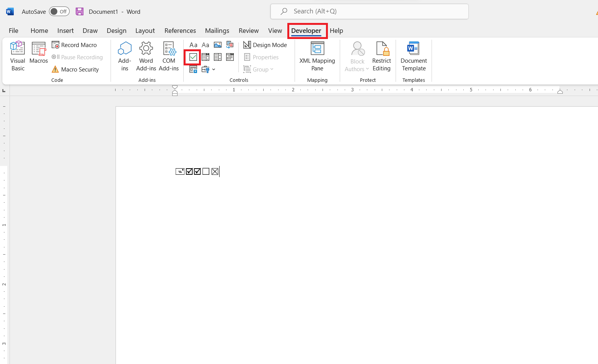598x364 pixels.
Task: Select the Developer tab
Action: (306, 31)
